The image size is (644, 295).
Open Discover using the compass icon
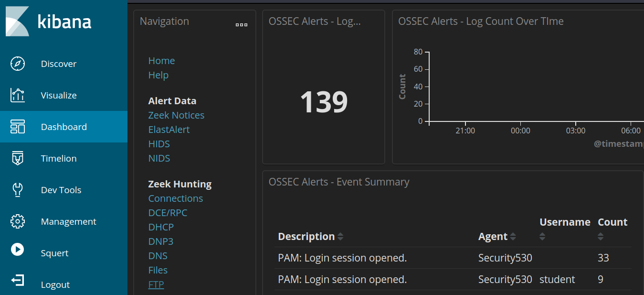[x=17, y=63]
